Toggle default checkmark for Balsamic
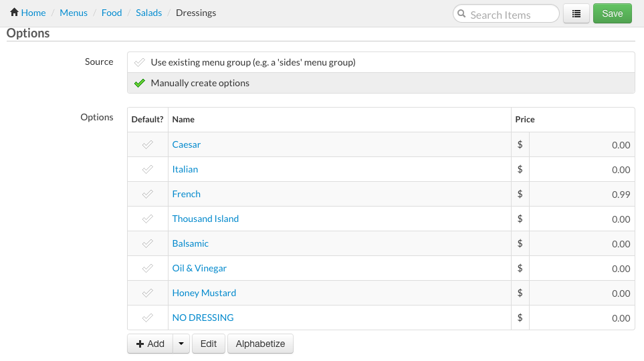 (148, 243)
